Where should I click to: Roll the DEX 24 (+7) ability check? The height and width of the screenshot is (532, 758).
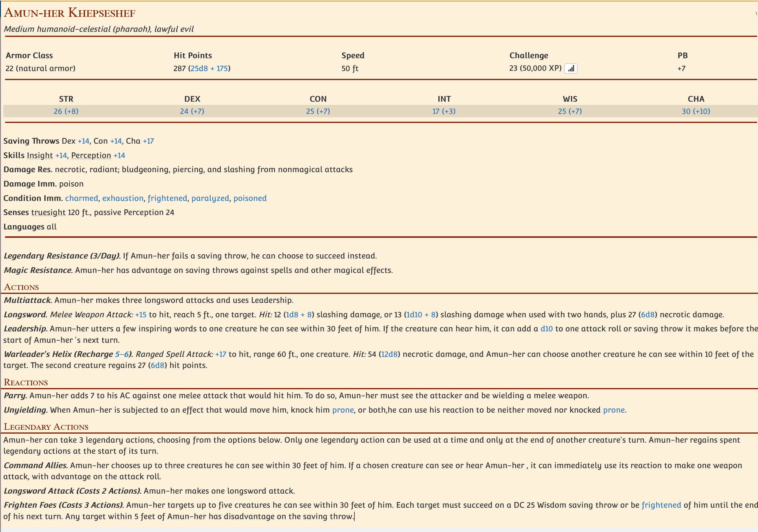tap(192, 112)
